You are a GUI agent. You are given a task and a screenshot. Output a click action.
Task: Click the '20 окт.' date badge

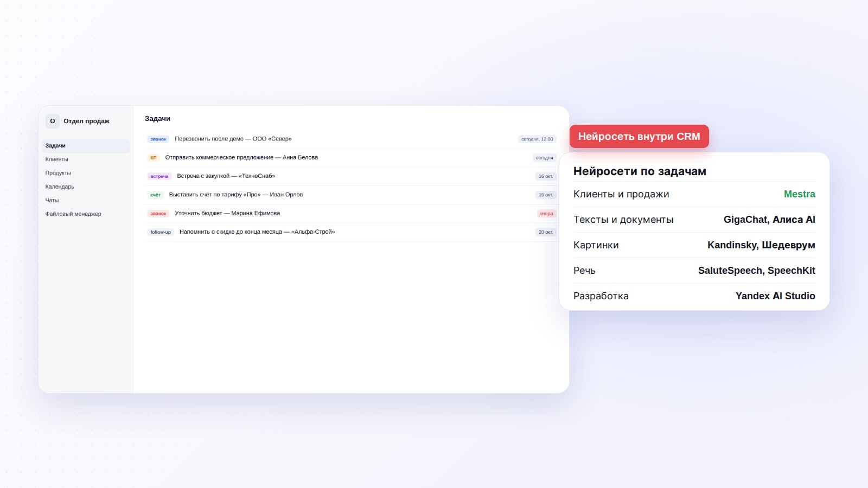click(x=546, y=232)
